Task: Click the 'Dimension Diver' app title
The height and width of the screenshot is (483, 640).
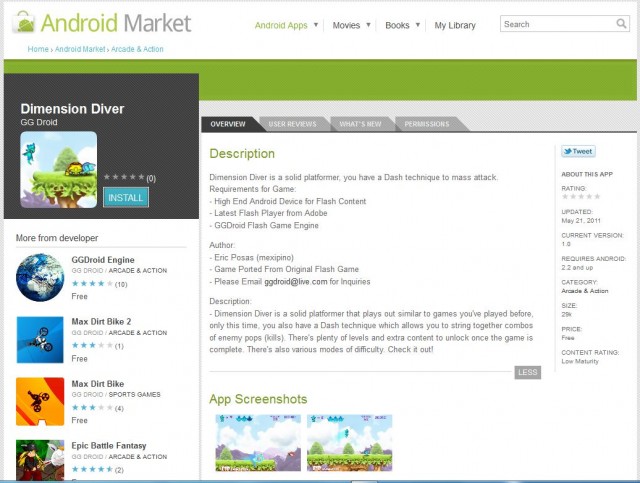Action: (72, 109)
